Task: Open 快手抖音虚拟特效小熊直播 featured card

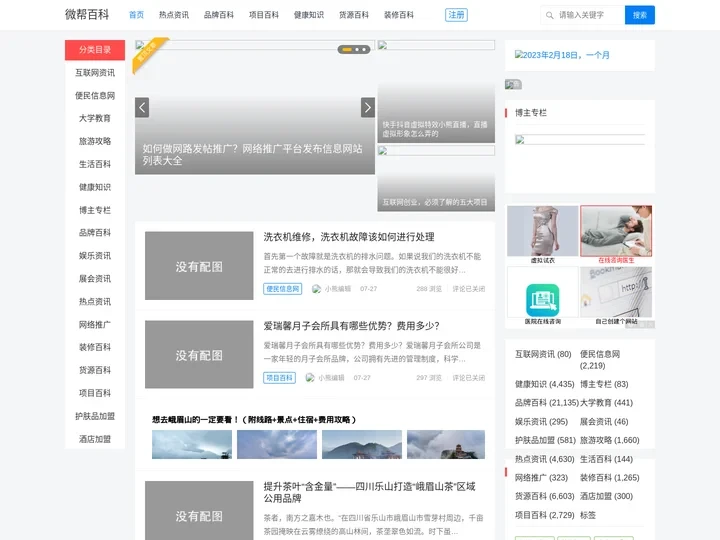Action: click(436, 92)
